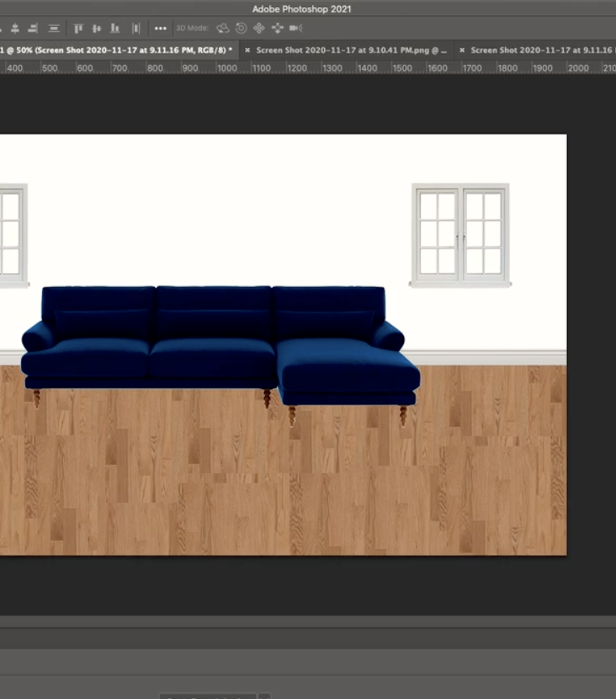Click Align horizontal centers icon

click(15, 28)
